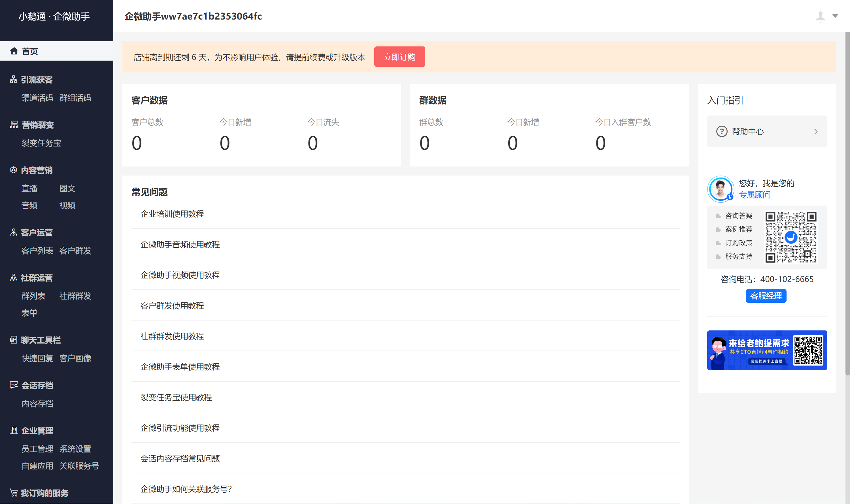Click the page vertical scrollbar
Viewport: 850px width, 504px height.
pos(847,204)
